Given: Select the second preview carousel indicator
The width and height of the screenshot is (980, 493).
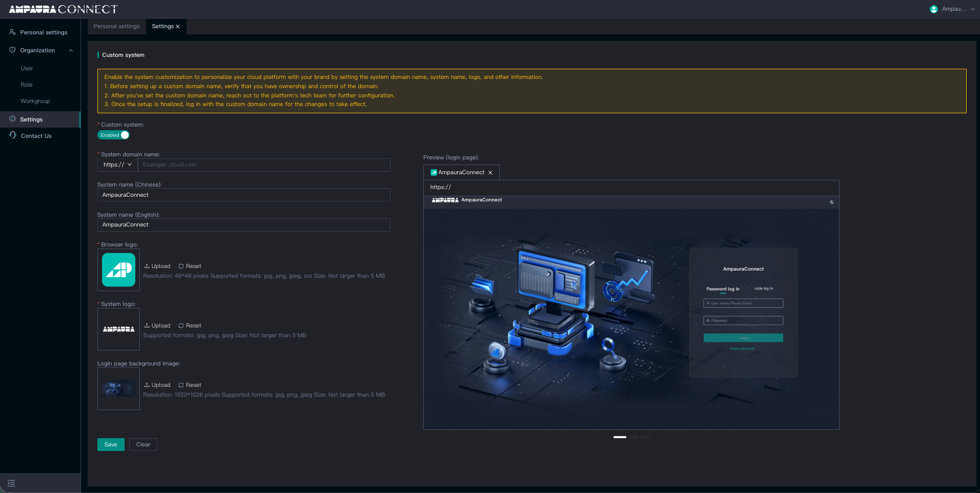Looking at the screenshot, I should pos(634,437).
